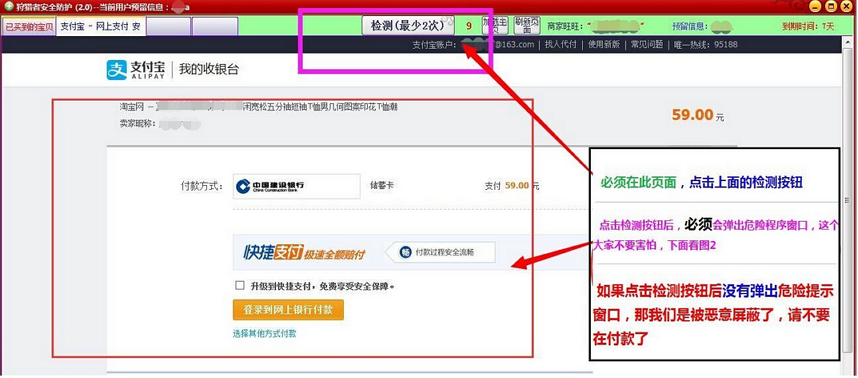This screenshot has width=858, height=378.
Task: Click the 付款方式 label
Action: (x=201, y=186)
